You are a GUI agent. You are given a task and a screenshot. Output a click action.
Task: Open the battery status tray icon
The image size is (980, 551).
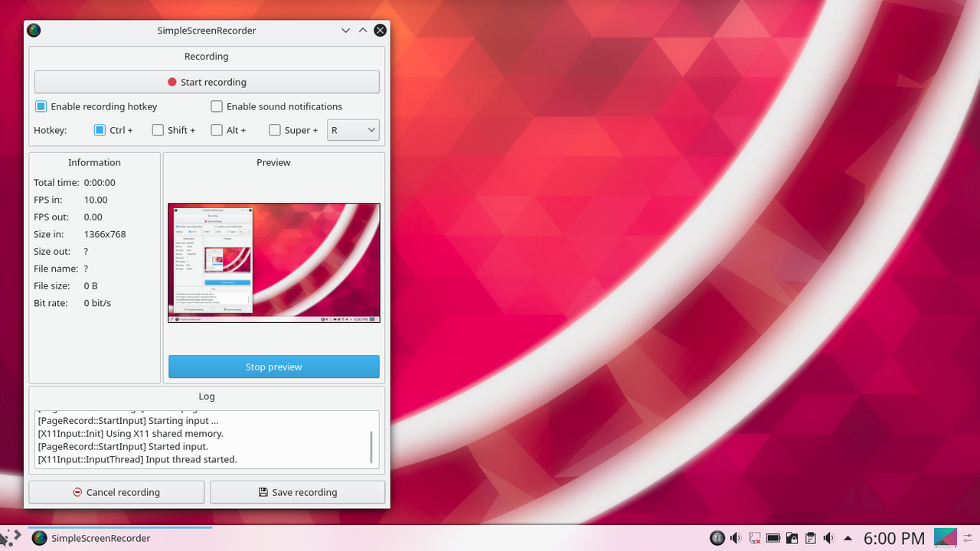coord(773,538)
